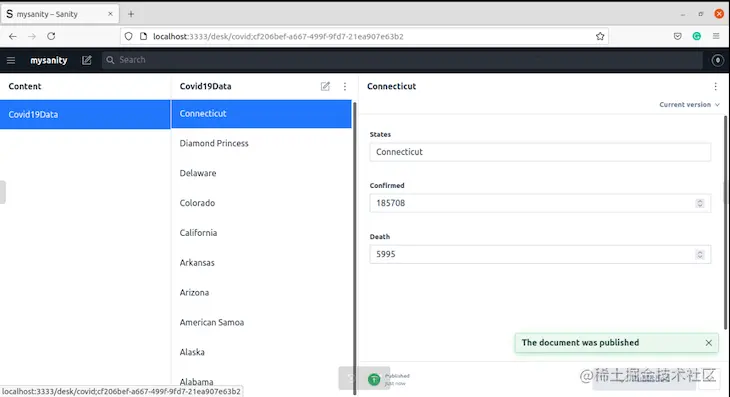Open the Firefox application menu

tap(716, 36)
